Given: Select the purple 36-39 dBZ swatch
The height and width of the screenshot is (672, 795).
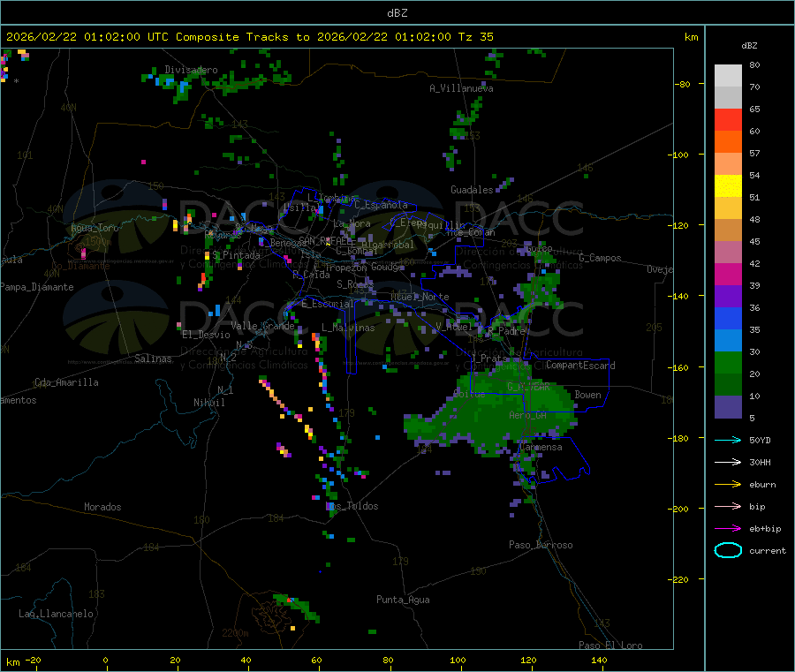Looking at the screenshot, I should pyautogui.click(x=728, y=297).
